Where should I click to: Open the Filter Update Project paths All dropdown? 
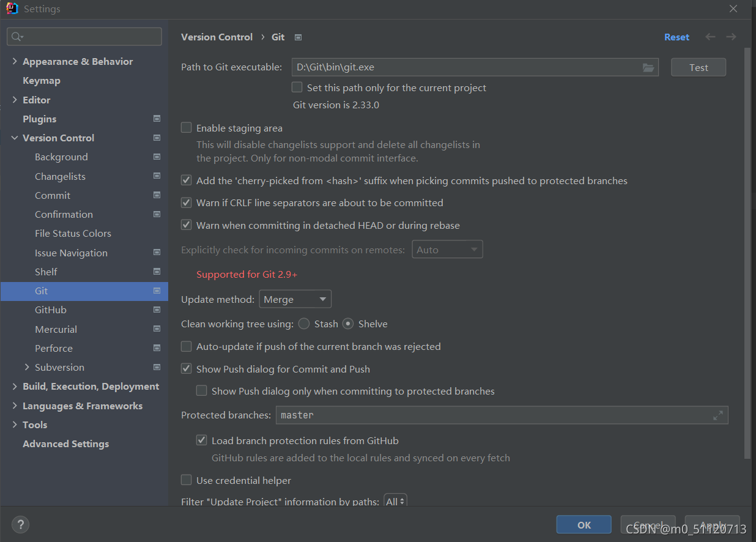[x=395, y=502]
